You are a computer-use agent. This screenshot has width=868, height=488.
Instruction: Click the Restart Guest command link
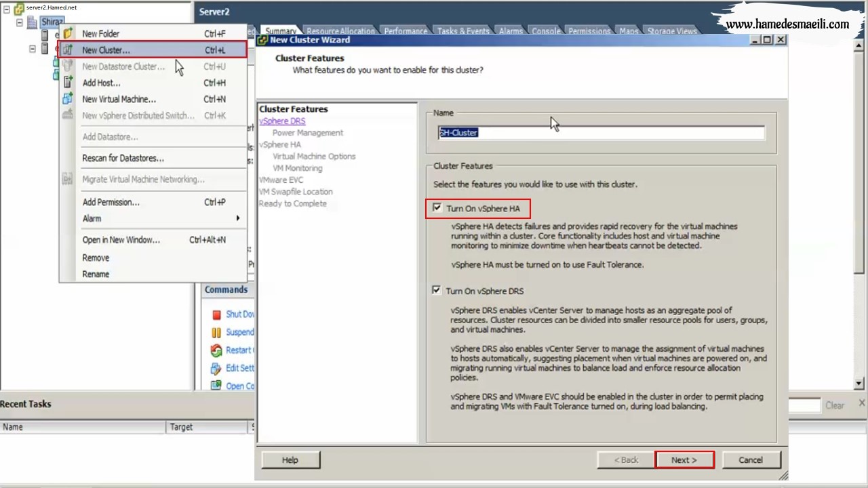[239, 350]
